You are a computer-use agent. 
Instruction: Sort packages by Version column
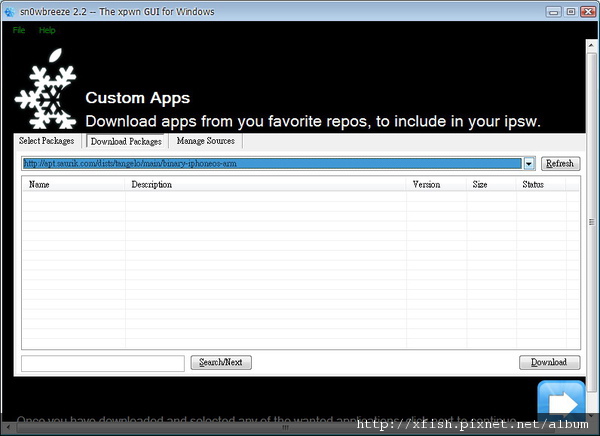(436, 185)
